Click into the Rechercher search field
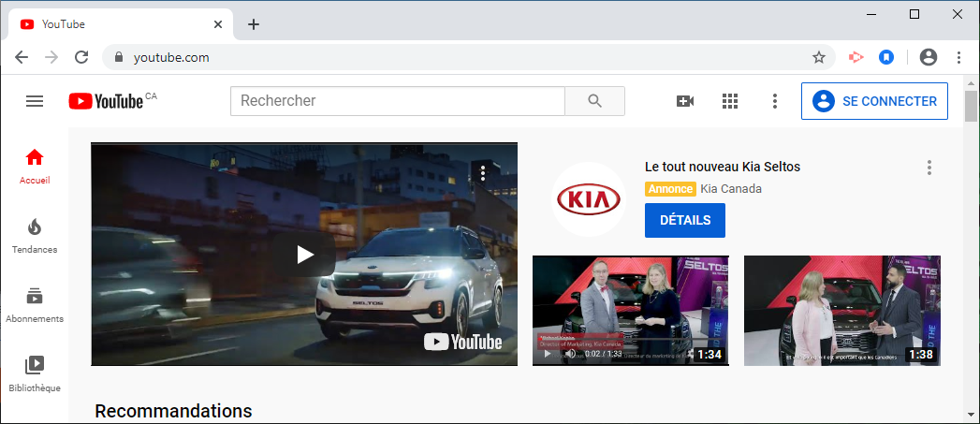Viewport: 980px width, 424px height. (398, 101)
